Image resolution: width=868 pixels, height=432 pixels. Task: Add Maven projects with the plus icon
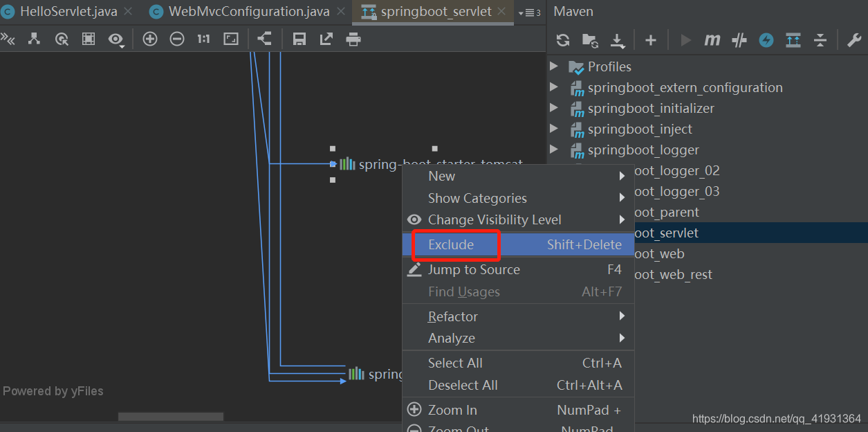pos(651,40)
